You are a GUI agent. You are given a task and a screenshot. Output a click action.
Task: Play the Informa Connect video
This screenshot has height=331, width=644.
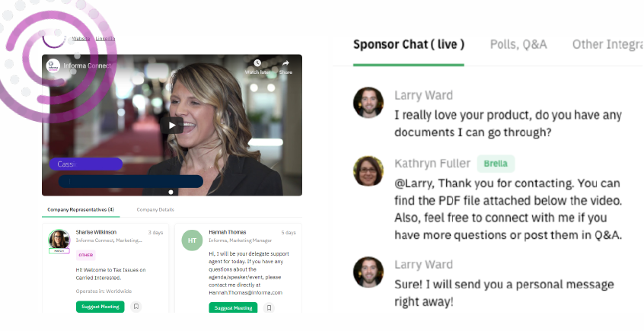(172, 126)
